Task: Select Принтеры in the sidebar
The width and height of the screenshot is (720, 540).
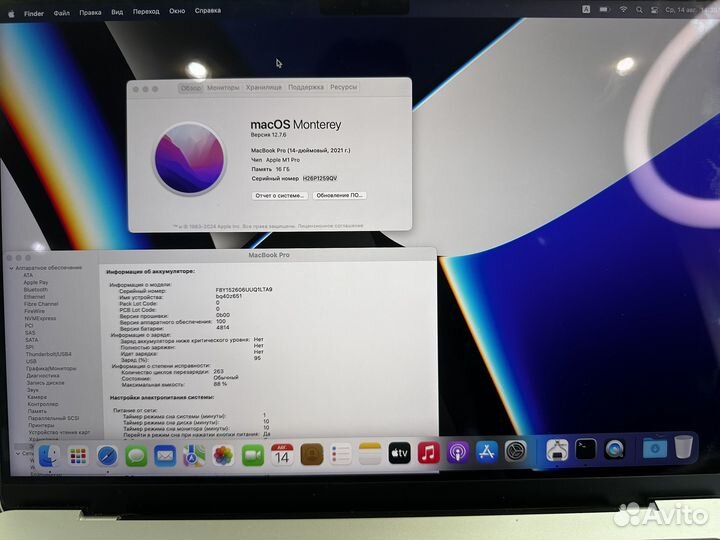Action: (x=41, y=425)
